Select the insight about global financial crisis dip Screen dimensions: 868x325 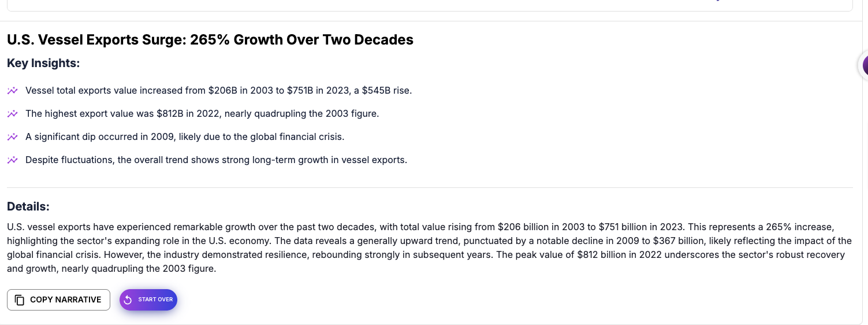point(185,137)
